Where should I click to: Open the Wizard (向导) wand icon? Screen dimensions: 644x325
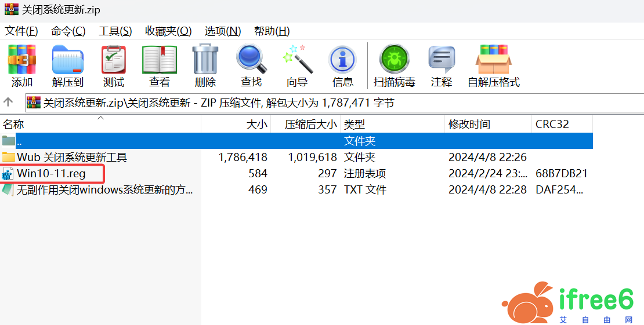pyautogui.click(x=298, y=60)
